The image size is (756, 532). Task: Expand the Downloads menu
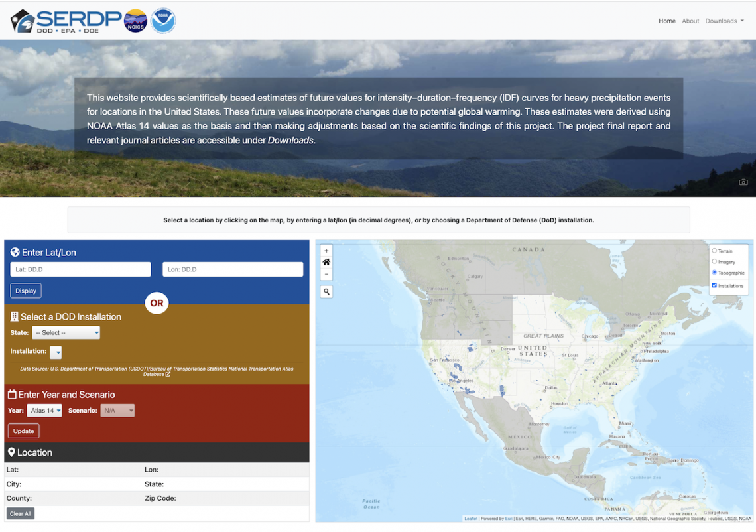[x=724, y=21]
